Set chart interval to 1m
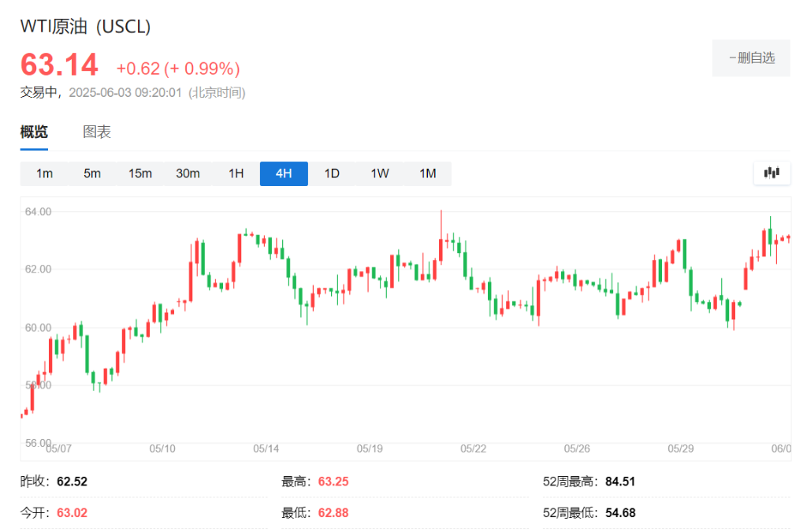The width and height of the screenshot is (807, 532). [x=45, y=173]
